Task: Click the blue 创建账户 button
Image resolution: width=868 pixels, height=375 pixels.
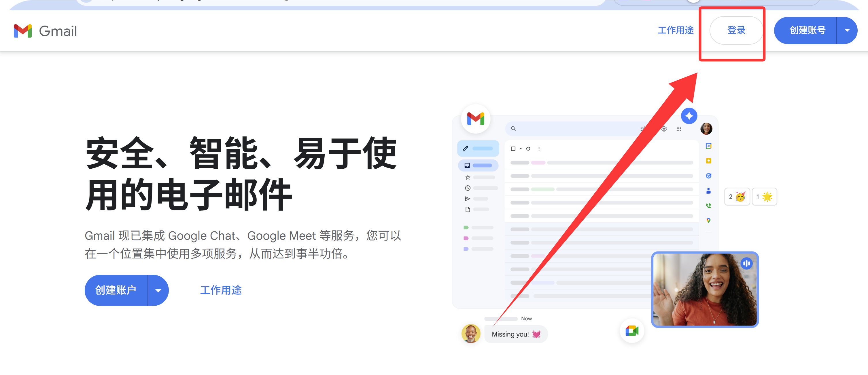Action: click(x=116, y=290)
